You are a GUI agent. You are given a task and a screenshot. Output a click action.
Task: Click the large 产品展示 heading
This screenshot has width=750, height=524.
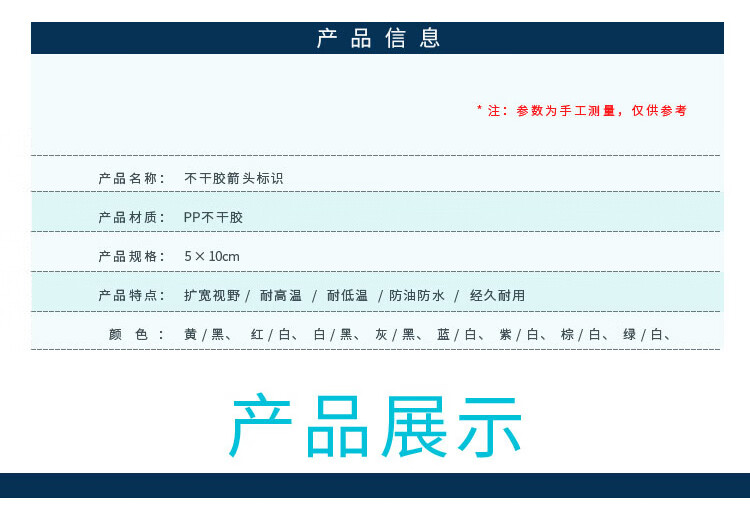pyautogui.click(x=376, y=428)
